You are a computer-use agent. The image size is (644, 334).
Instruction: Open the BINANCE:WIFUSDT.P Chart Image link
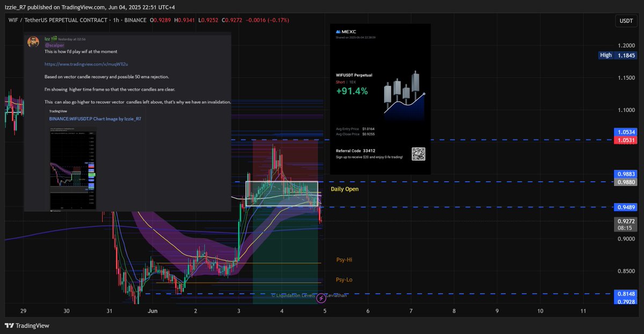[94, 118]
